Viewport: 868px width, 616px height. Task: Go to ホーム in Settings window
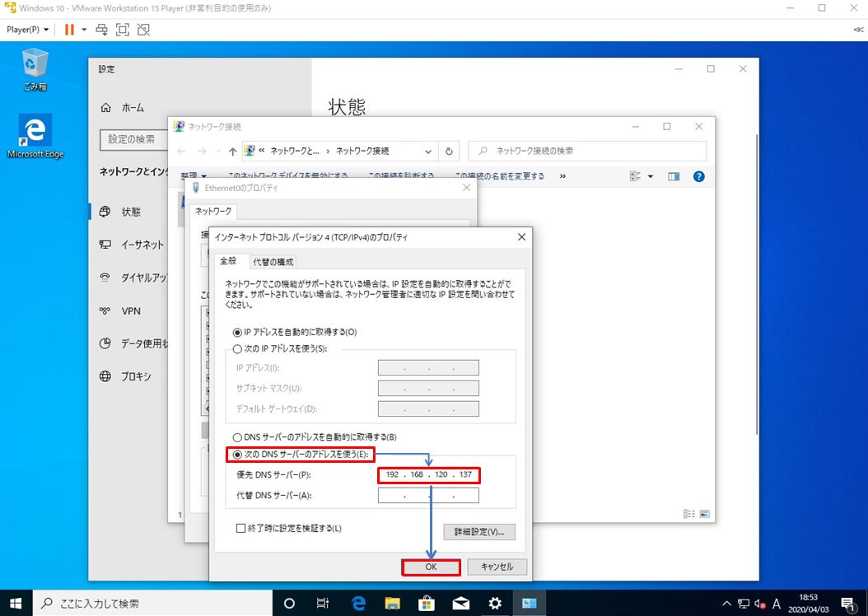click(x=123, y=107)
